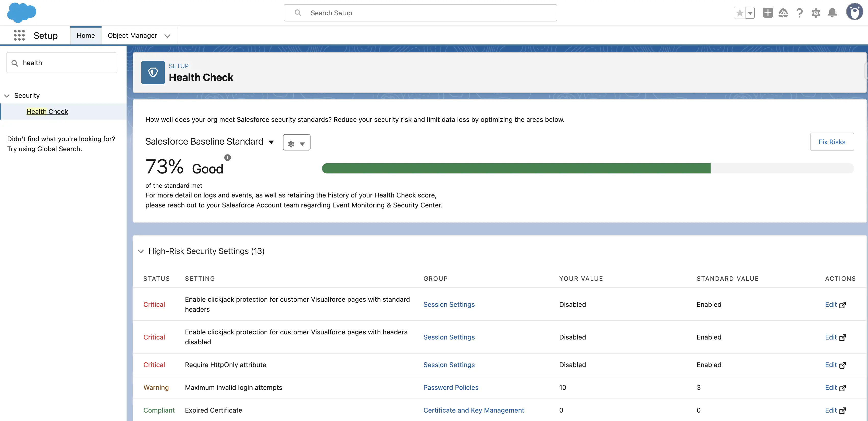868x421 pixels.
Task: Open the notifications bell
Action: coord(832,13)
